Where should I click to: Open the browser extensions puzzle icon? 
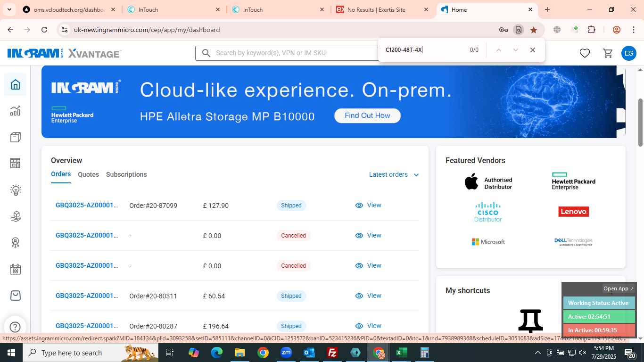click(x=591, y=30)
